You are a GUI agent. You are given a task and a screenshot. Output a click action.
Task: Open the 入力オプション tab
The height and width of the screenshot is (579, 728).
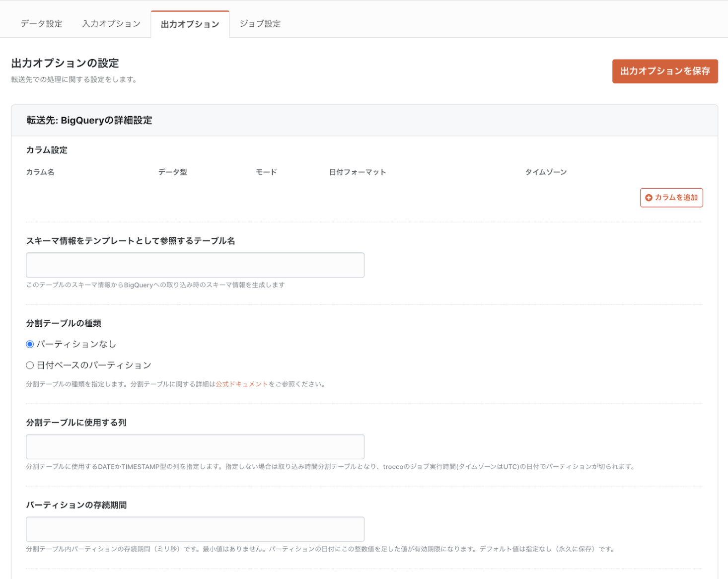pos(111,24)
